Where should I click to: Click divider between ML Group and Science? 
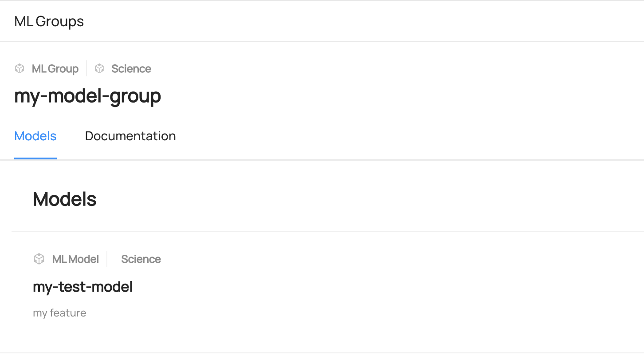tap(86, 68)
